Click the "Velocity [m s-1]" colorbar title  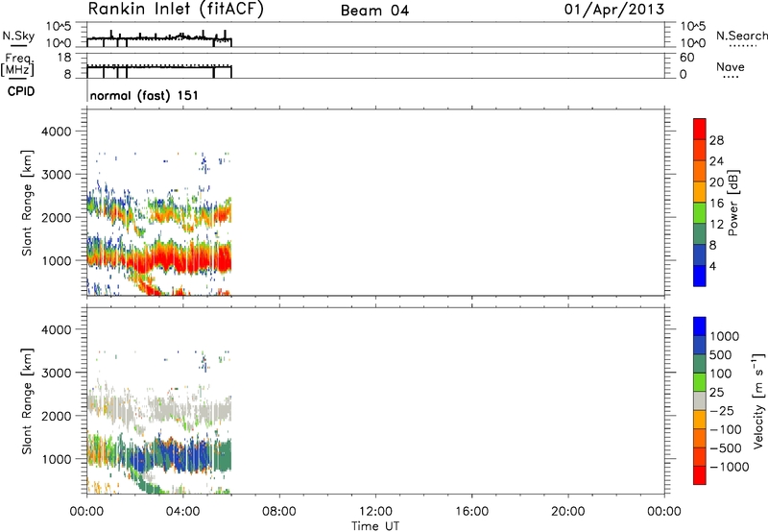click(x=758, y=400)
